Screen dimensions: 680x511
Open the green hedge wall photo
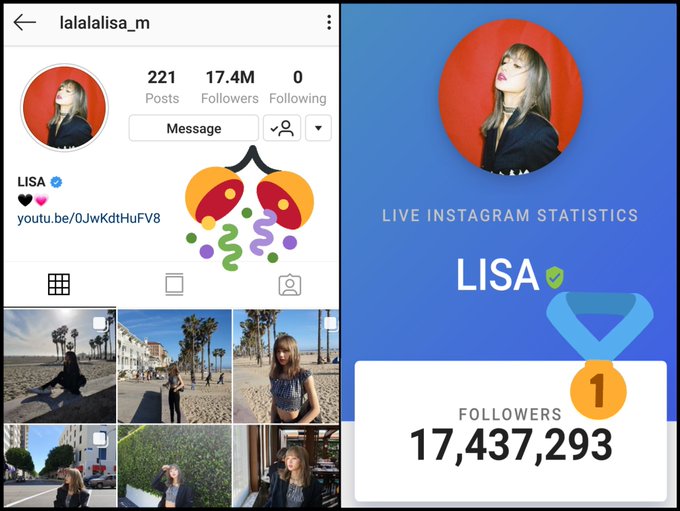pyautogui.click(x=174, y=466)
